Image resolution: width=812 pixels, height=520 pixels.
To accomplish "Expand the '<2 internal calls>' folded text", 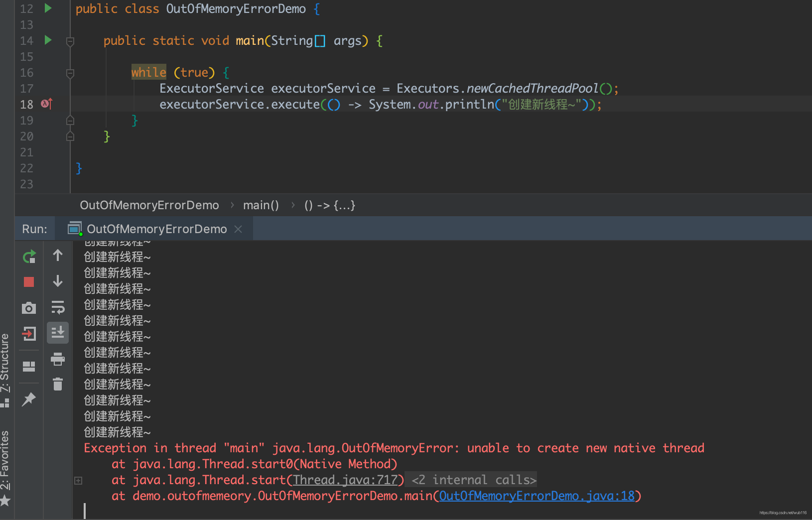I will coord(474,480).
